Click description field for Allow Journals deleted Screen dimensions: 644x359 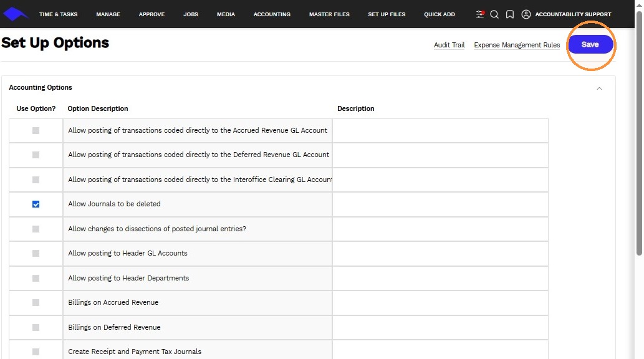pyautogui.click(x=440, y=204)
